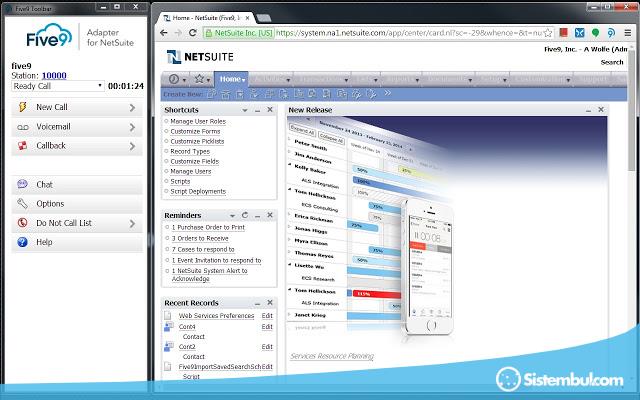Close the Shortcuts portlet
This screenshot has width=640, height=400.
click(270, 110)
